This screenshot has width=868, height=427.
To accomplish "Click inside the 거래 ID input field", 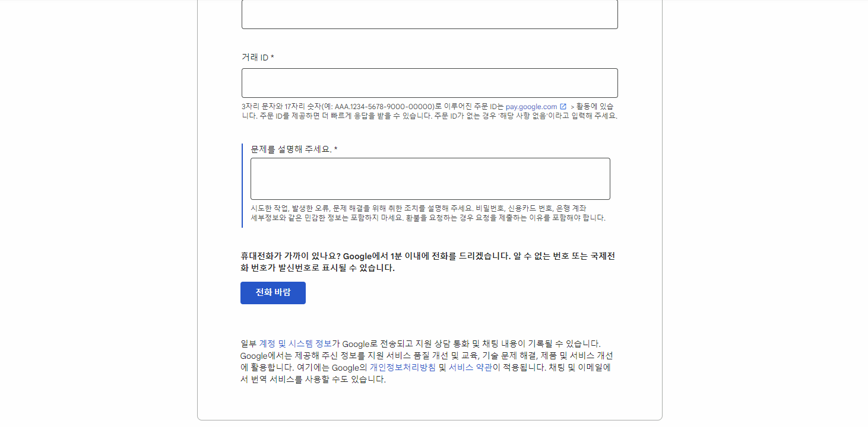I will (429, 83).
